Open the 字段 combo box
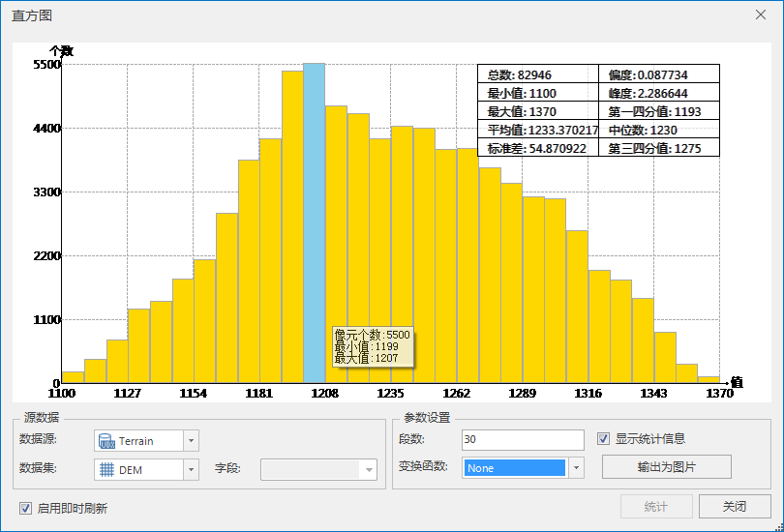Viewport: 784px width, 532px height. point(318,470)
